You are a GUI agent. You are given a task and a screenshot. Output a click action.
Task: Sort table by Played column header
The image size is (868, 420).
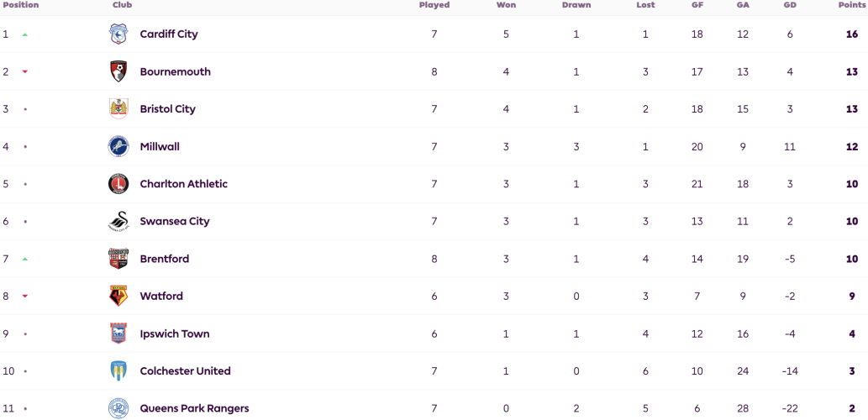click(x=434, y=5)
